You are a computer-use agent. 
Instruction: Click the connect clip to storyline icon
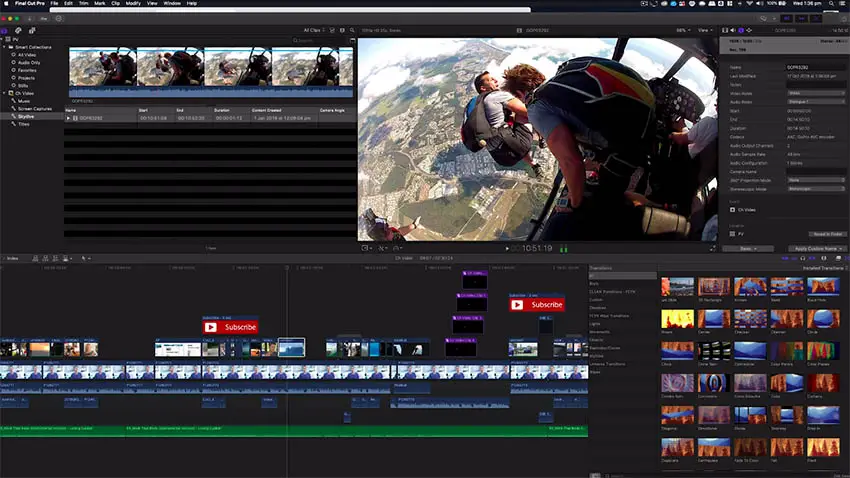coord(35,259)
